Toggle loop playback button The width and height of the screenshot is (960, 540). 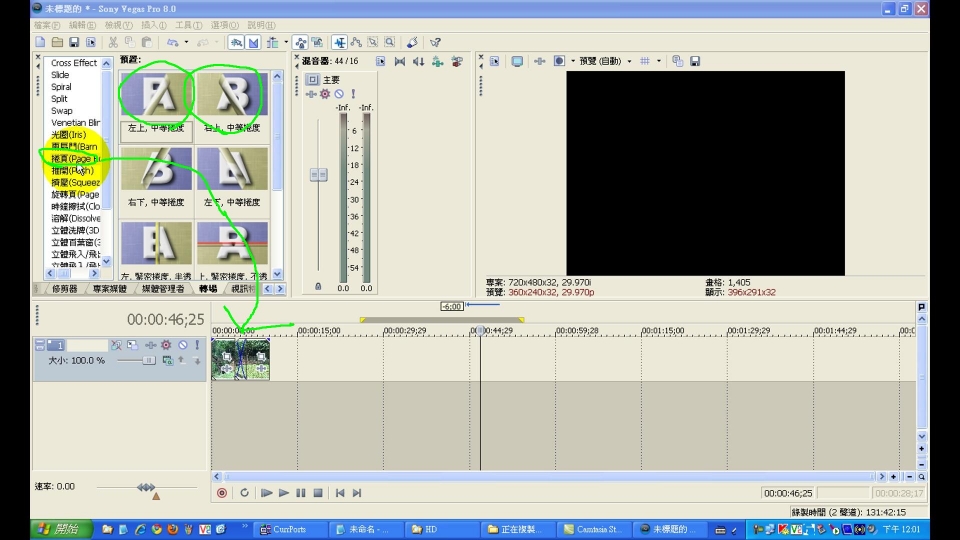(x=245, y=493)
